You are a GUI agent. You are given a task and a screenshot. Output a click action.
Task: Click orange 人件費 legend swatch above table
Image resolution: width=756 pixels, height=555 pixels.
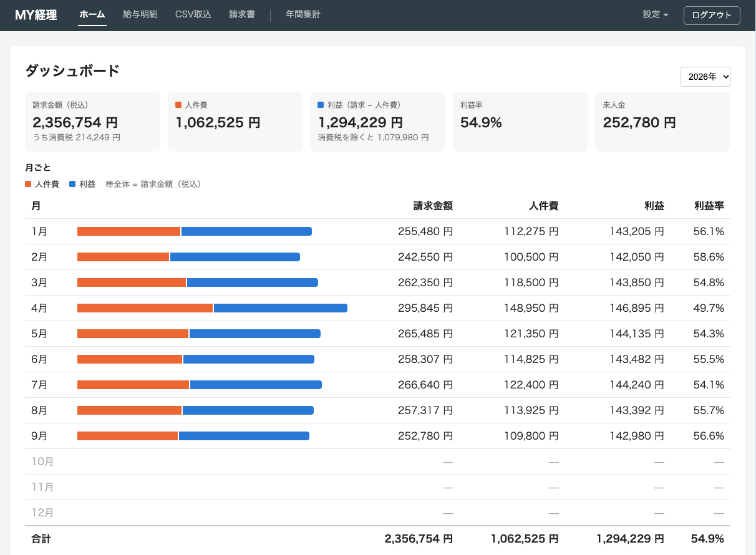coord(28,184)
